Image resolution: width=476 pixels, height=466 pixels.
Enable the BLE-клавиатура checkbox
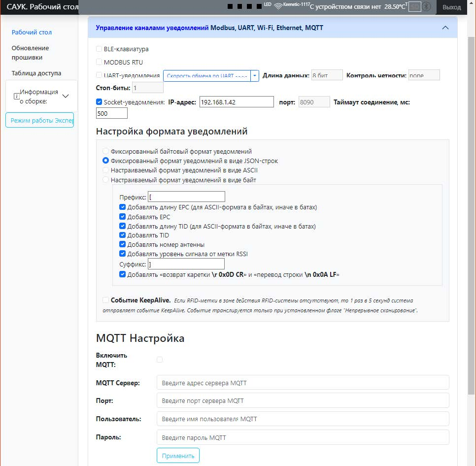pos(99,49)
